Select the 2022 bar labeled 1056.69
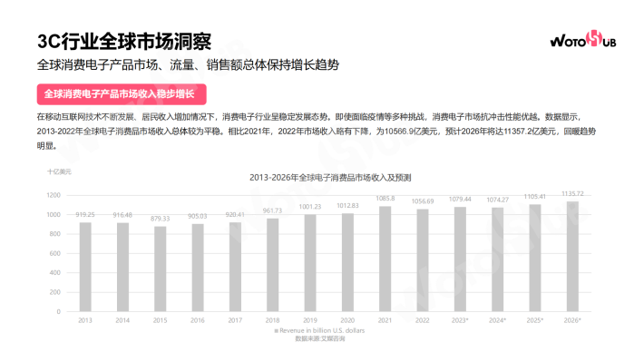The image size is (644, 362). pyautogui.click(x=423, y=260)
